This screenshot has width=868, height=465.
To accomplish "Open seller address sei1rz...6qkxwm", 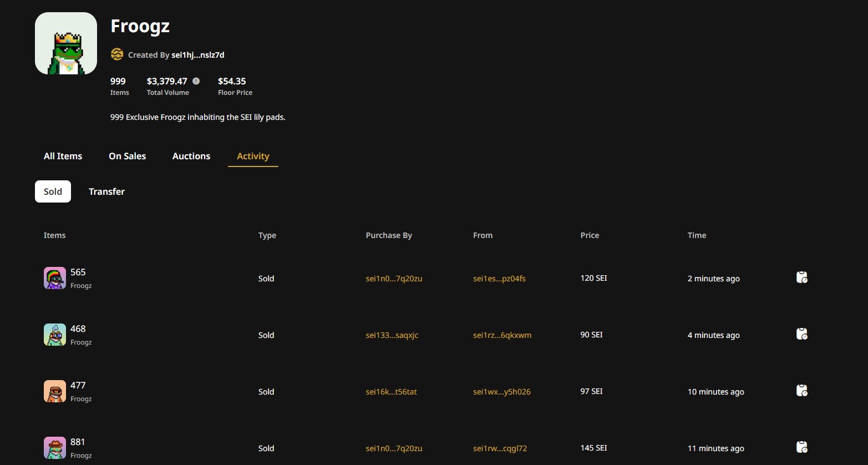I will click(x=502, y=335).
